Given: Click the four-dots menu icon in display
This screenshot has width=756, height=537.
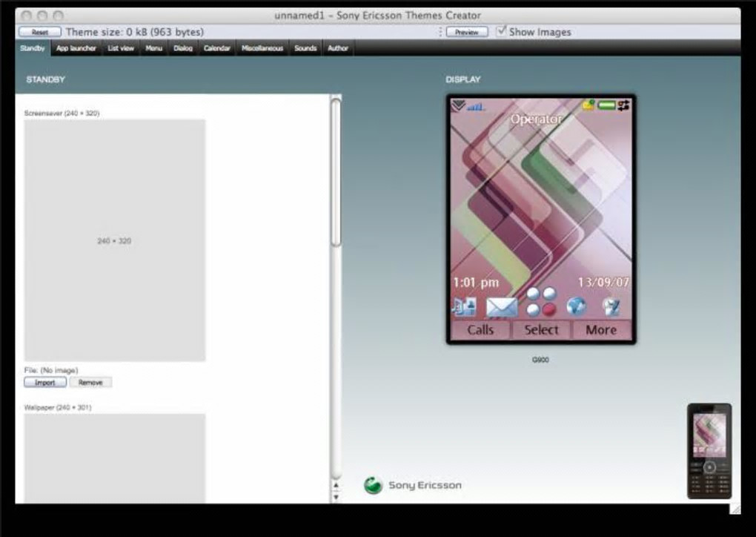Looking at the screenshot, I should point(541,302).
